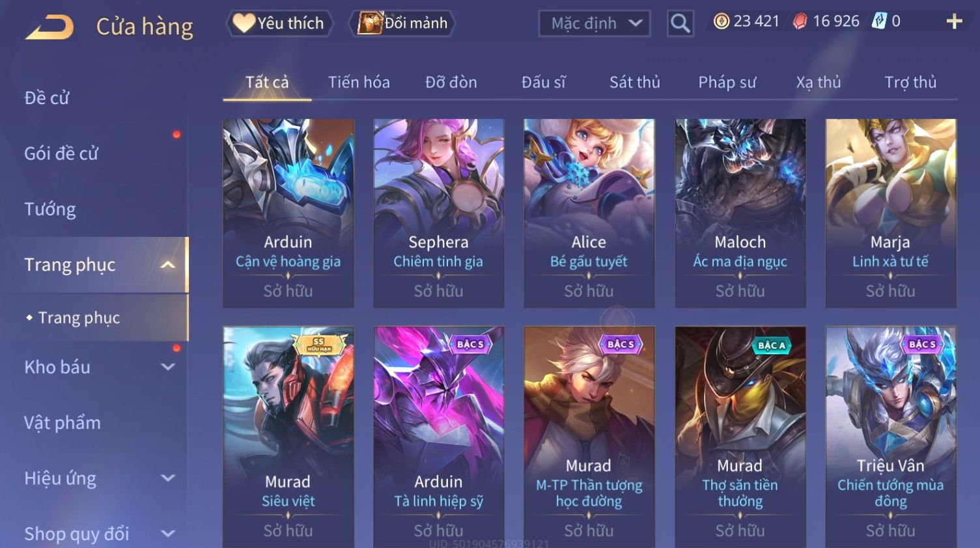Select the Murad Siêu việt skin card
This screenshot has width=980, height=548.
tap(288, 437)
